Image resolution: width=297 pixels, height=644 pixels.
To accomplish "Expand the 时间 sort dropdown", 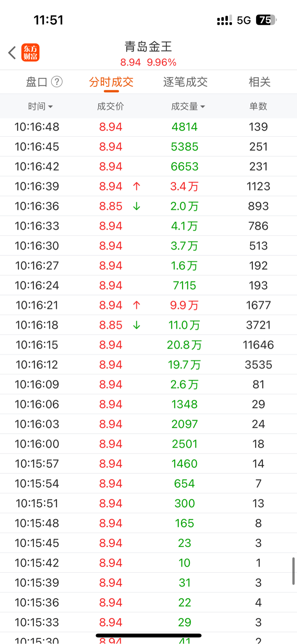I will pyautogui.click(x=40, y=106).
